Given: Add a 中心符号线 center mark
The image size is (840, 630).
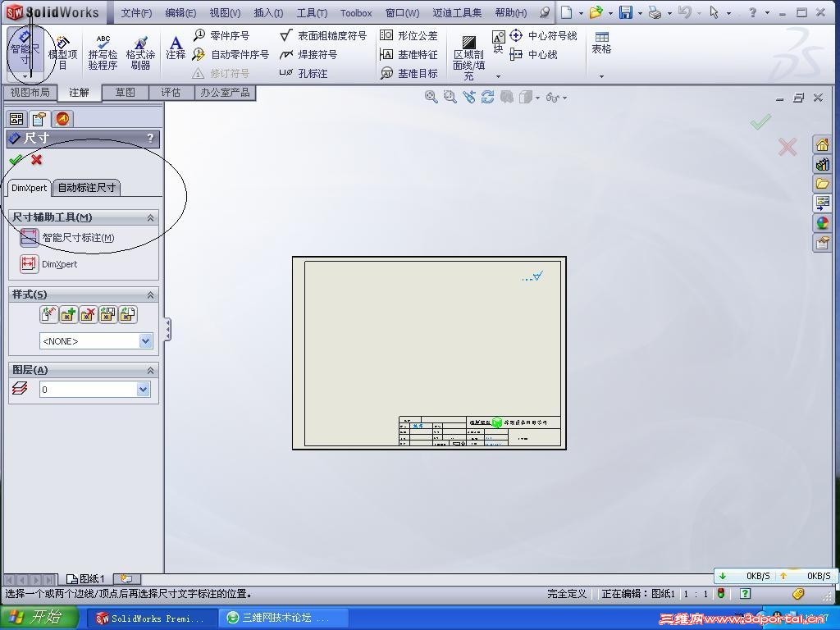Looking at the screenshot, I should click(543, 35).
